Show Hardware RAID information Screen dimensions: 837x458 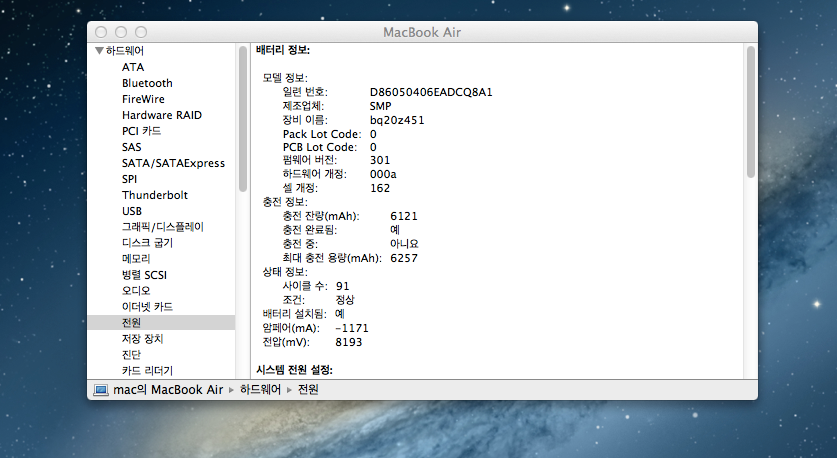coord(161,115)
